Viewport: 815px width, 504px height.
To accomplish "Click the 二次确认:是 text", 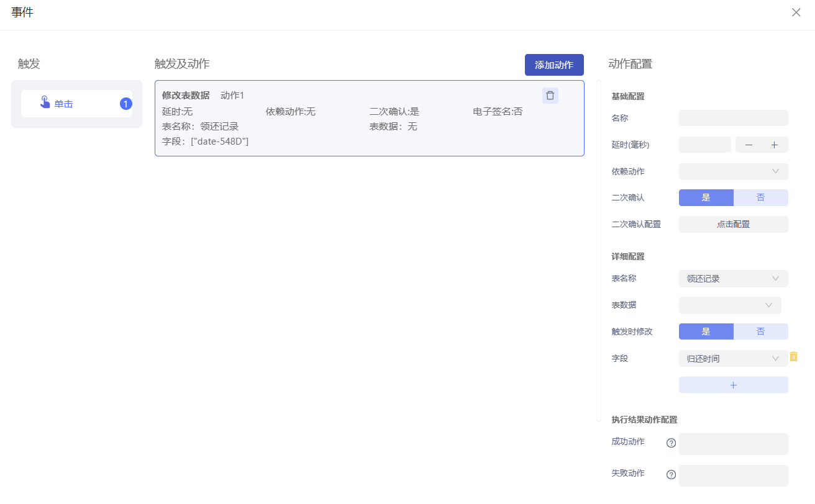I will (394, 111).
